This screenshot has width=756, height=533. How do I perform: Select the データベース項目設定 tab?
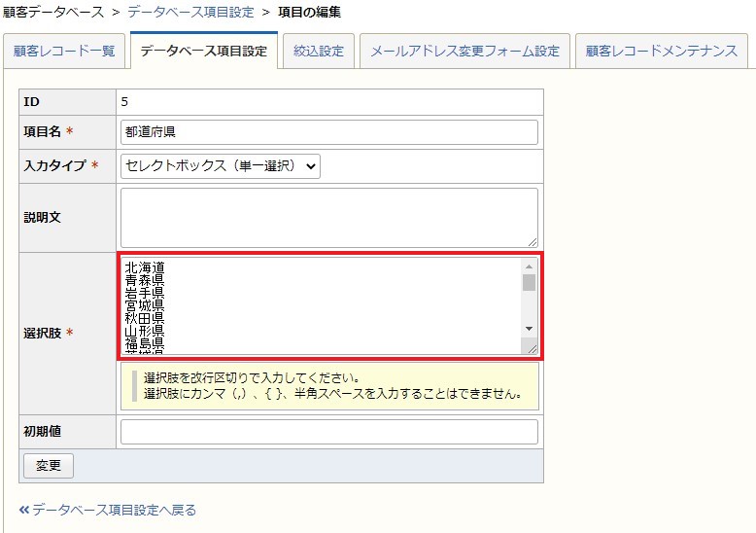pos(204,51)
